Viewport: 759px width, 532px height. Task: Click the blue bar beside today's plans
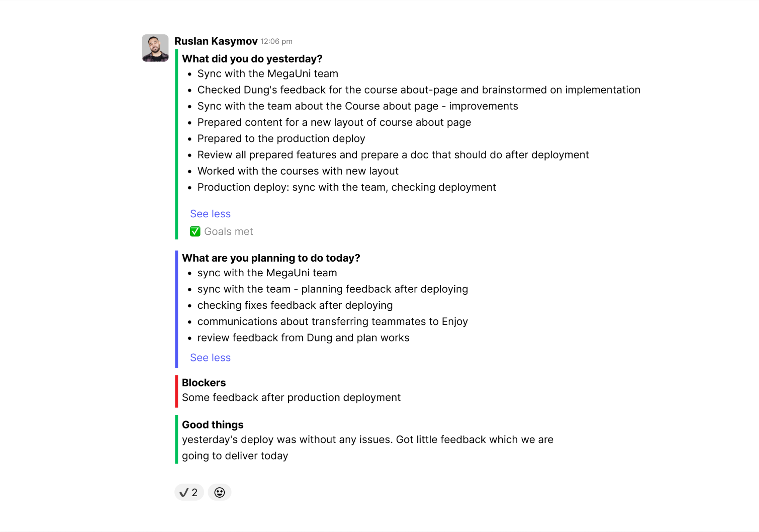pyautogui.click(x=177, y=309)
